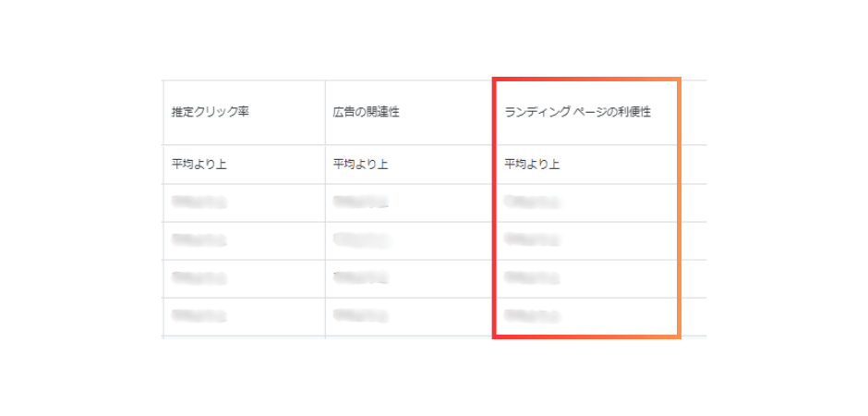Click first blurred cell under ランディング ページの利便性
This screenshot has height=416, width=868.
point(532,202)
